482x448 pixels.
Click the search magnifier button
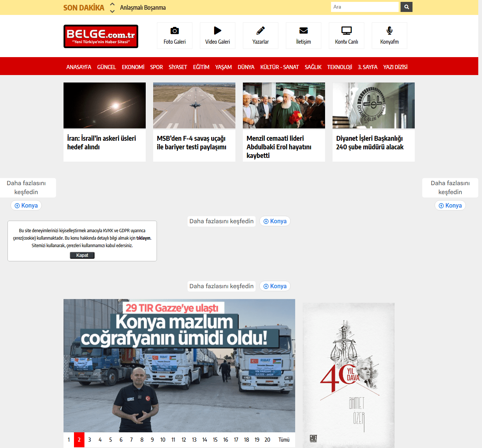coord(407,7)
